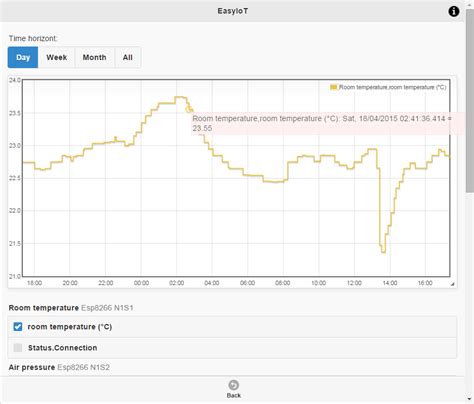Switch to the Week time horizon
This screenshot has height=404, width=474.
(57, 57)
